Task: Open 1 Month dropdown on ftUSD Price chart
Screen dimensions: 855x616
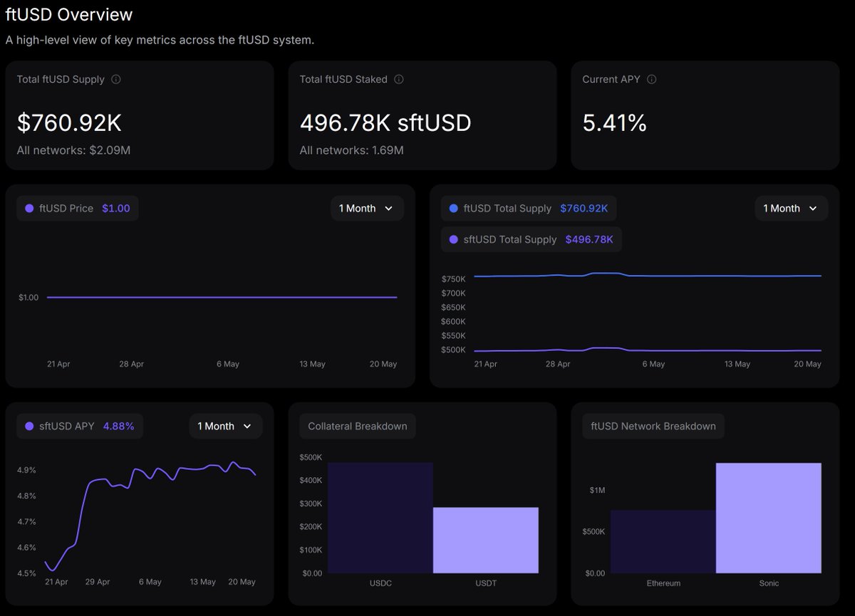Action: point(367,208)
